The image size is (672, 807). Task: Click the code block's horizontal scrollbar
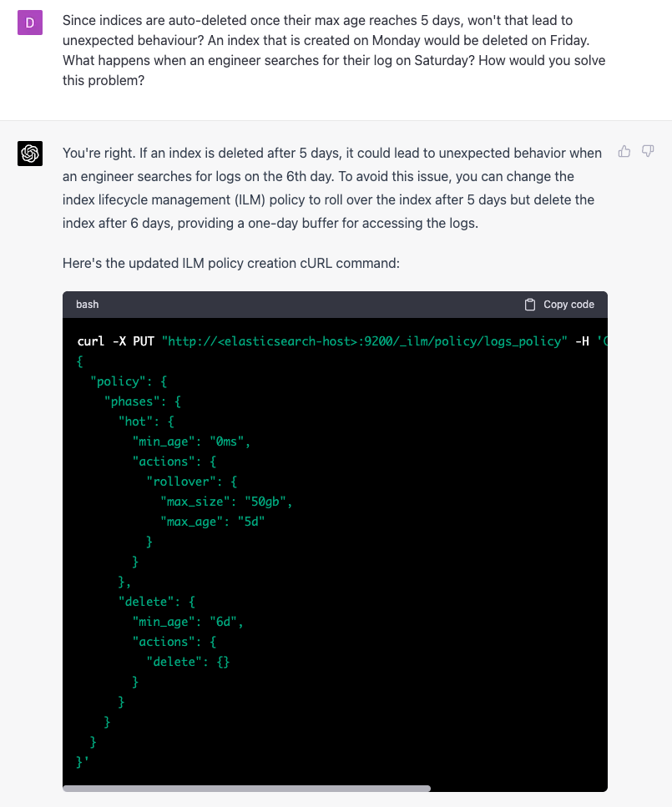pyautogui.click(x=247, y=788)
